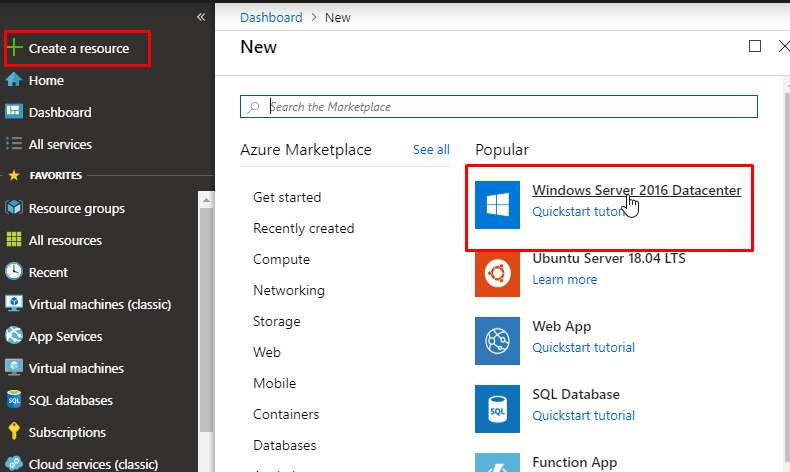Open Recent in the sidebar

pos(48,273)
